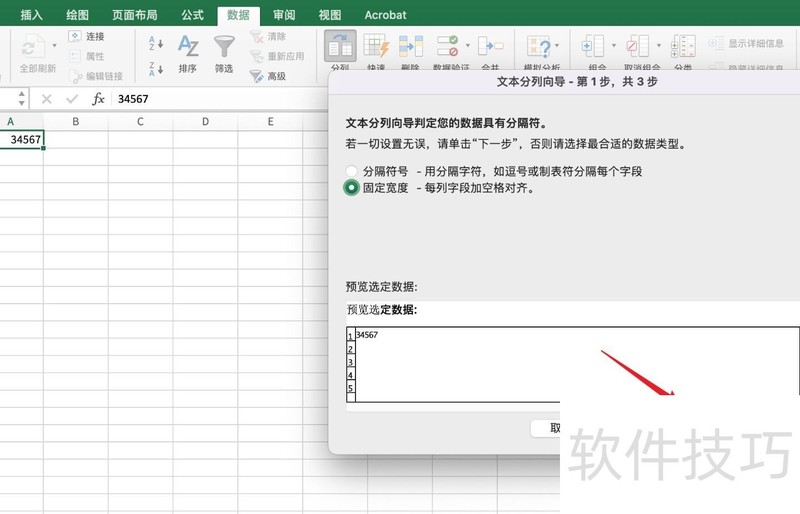Viewport: 800px width, 514px height.
Task: Click the what-if analysis icon
Action: click(539, 46)
